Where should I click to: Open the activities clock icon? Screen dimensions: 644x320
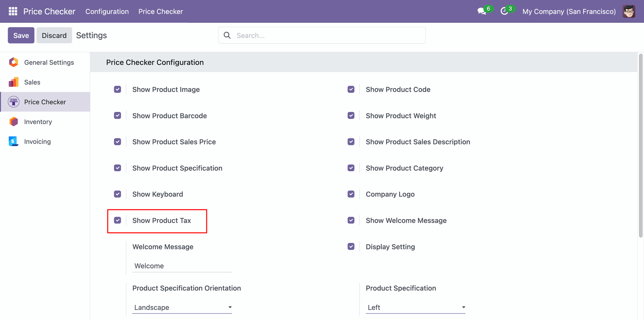tap(504, 11)
